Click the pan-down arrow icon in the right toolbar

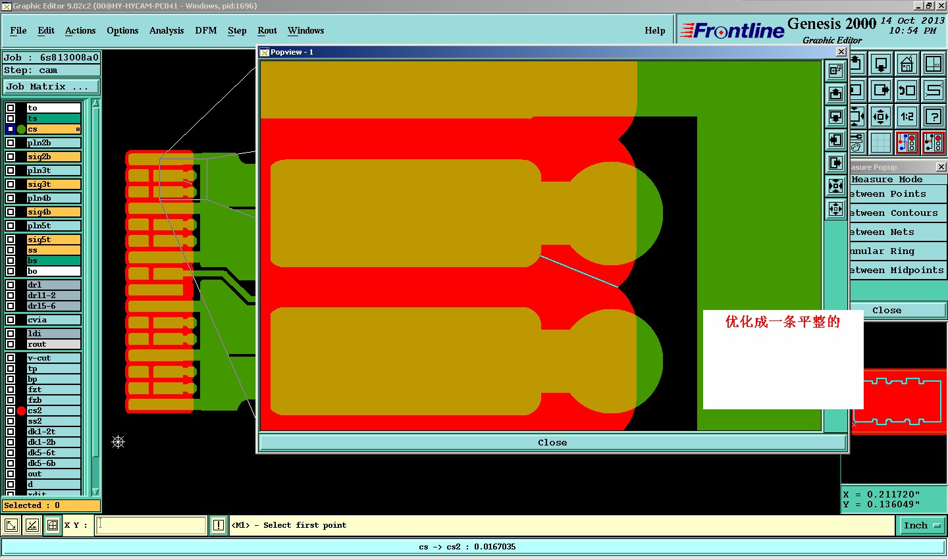click(881, 64)
